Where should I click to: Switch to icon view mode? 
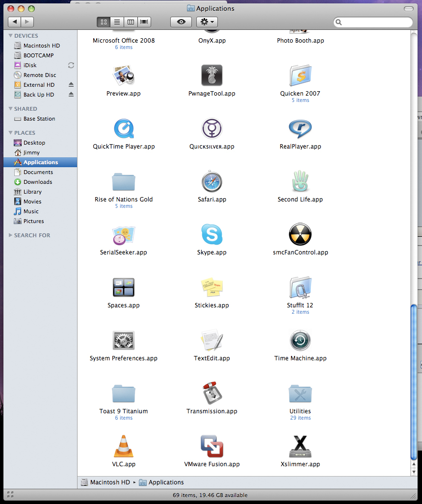coord(104,22)
